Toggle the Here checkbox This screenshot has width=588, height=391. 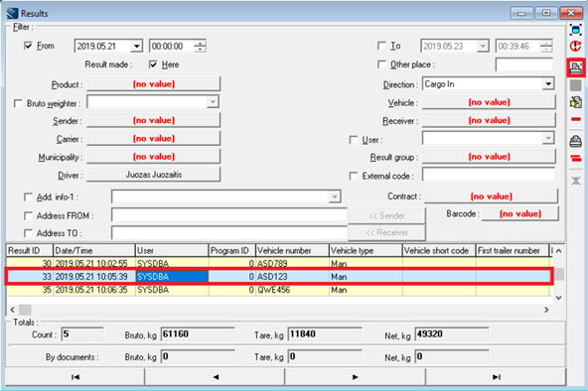[153, 65]
